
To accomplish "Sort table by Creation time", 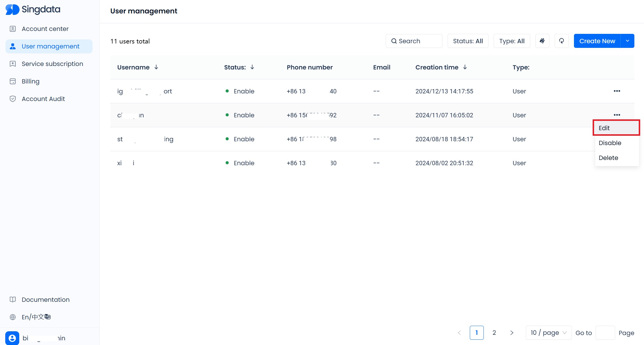I will tap(465, 67).
